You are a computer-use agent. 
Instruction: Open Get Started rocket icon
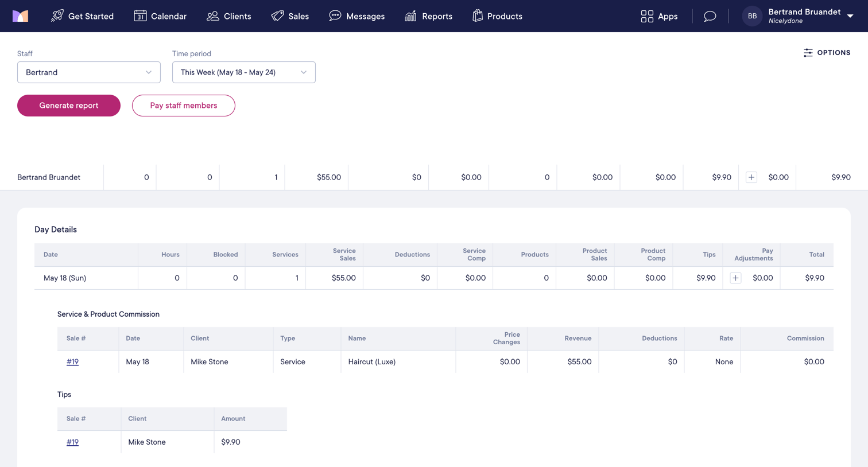(x=57, y=16)
